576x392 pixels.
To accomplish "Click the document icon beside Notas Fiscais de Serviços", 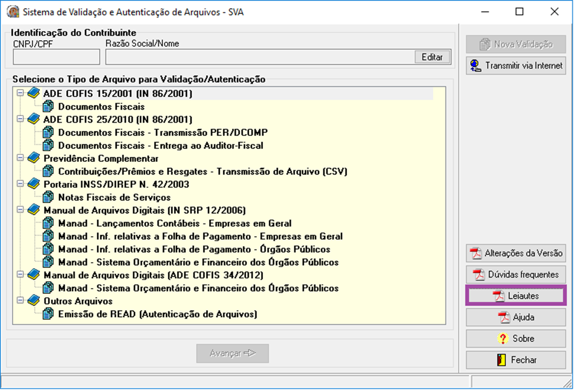I will [x=48, y=197].
